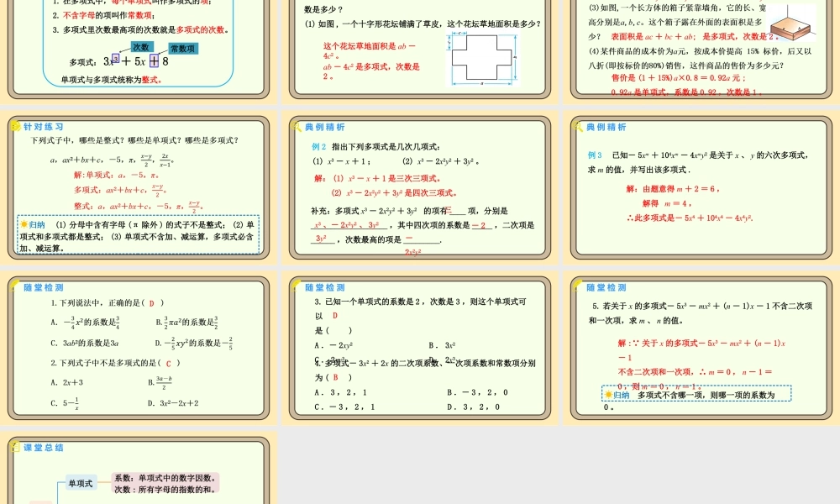Expand the 单项式 branch in 课堂总结 diagram
This screenshot has width=840, height=504.
point(81,482)
